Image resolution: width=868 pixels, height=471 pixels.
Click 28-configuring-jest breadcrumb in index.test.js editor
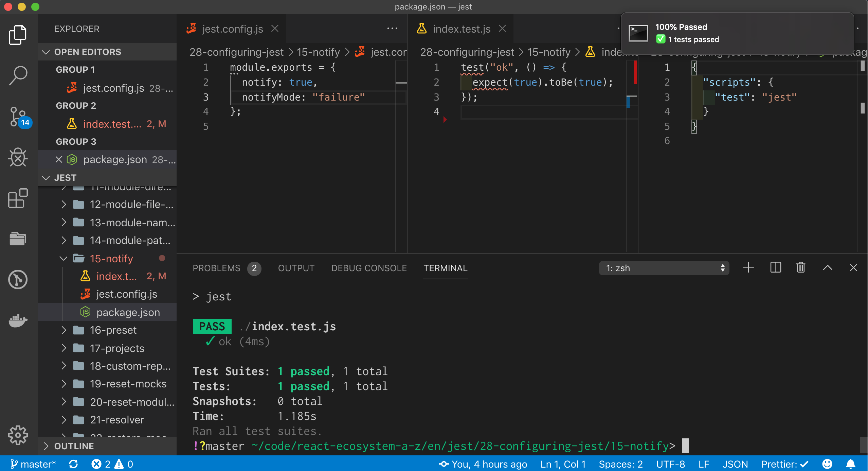point(467,52)
